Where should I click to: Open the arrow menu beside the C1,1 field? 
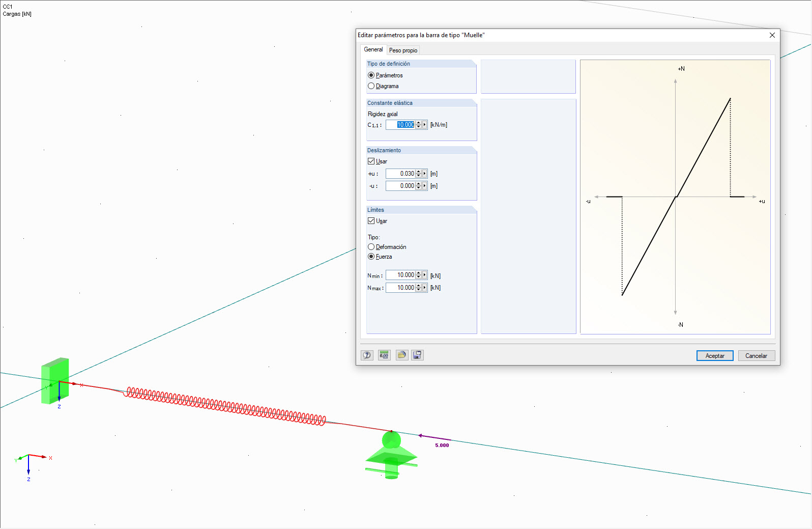coord(425,125)
